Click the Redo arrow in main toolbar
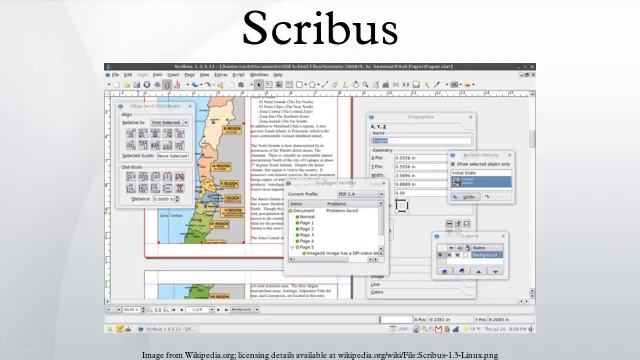Viewport: 640px width, 360px height. tap(208, 84)
